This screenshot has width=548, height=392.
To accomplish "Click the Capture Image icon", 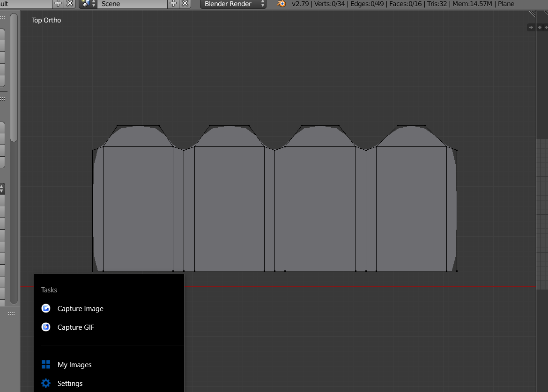I will click(46, 308).
